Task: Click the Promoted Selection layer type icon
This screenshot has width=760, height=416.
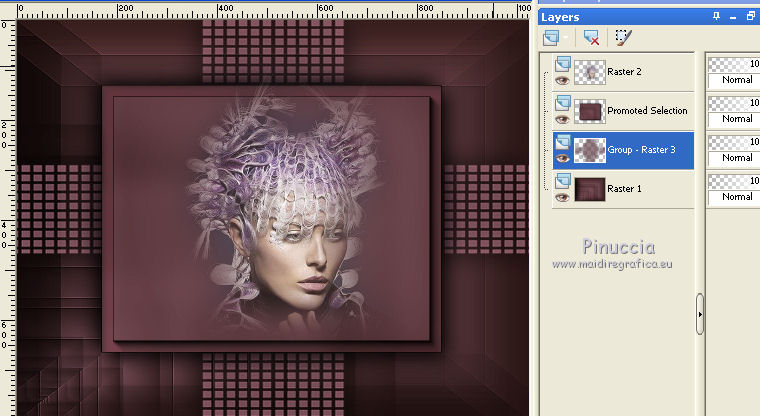Action: pos(563,102)
